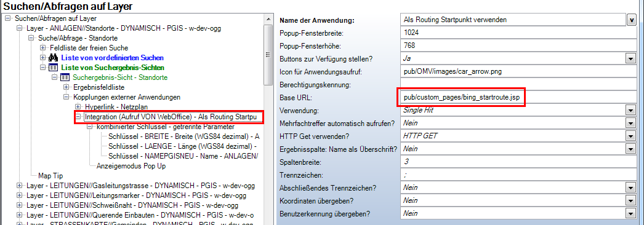Open HTTP Get verwenden dropdown
The height and width of the screenshot is (225, 644).
[x=630, y=136]
